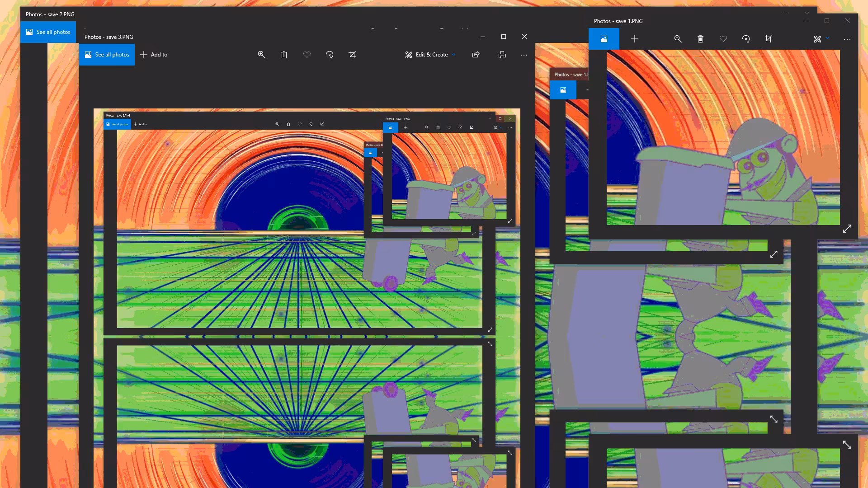Print the save 3.PNG photo
Viewport: 868px width, 488px height.
502,55
